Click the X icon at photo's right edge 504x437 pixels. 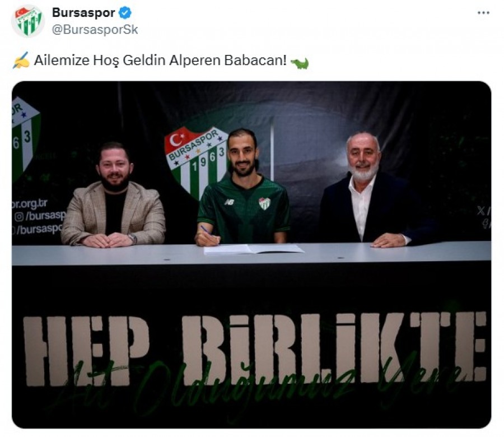[x=481, y=211]
